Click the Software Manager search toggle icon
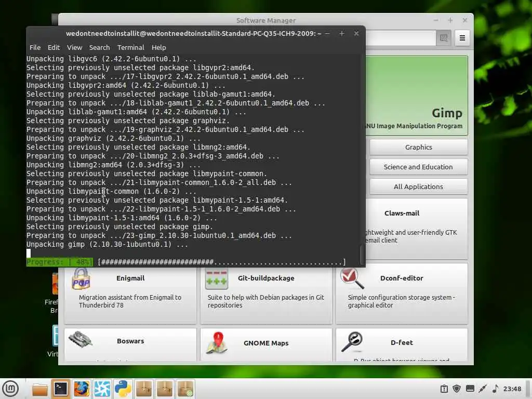The image size is (532, 399). click(x=444, y=37)
